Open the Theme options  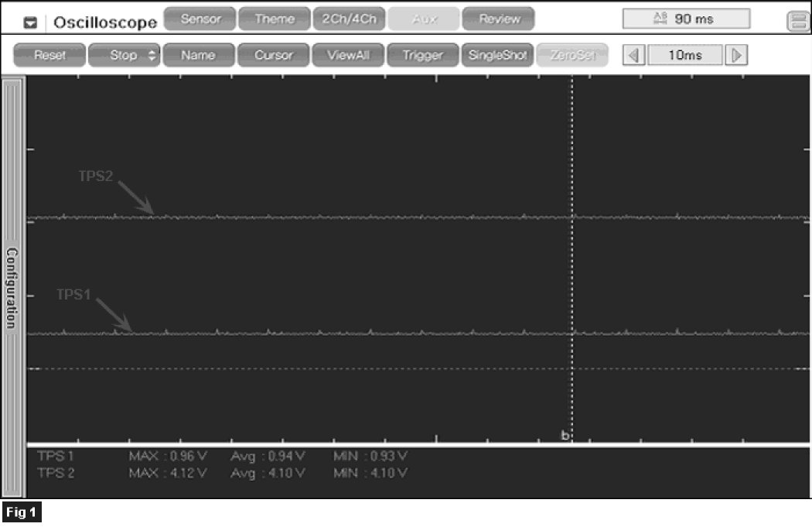274,19
